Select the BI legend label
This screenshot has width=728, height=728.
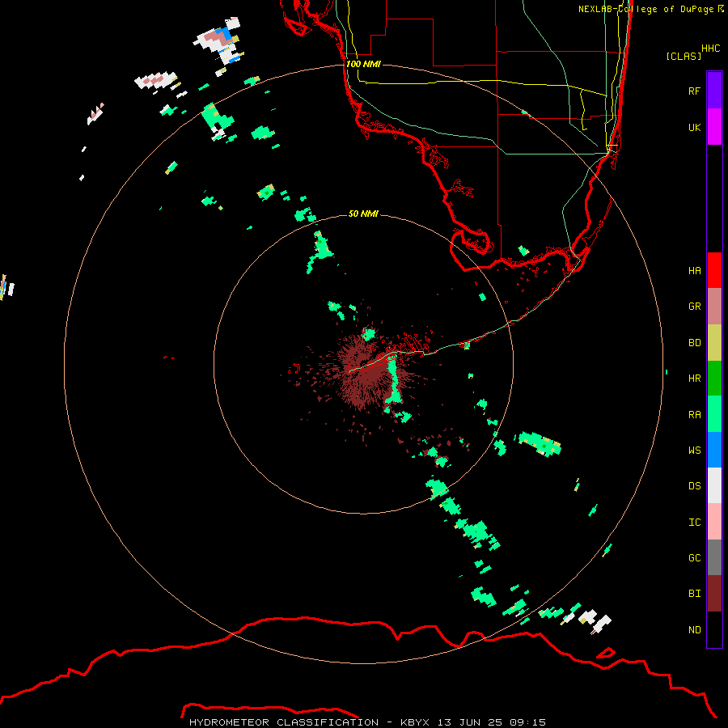click(694, 594)
